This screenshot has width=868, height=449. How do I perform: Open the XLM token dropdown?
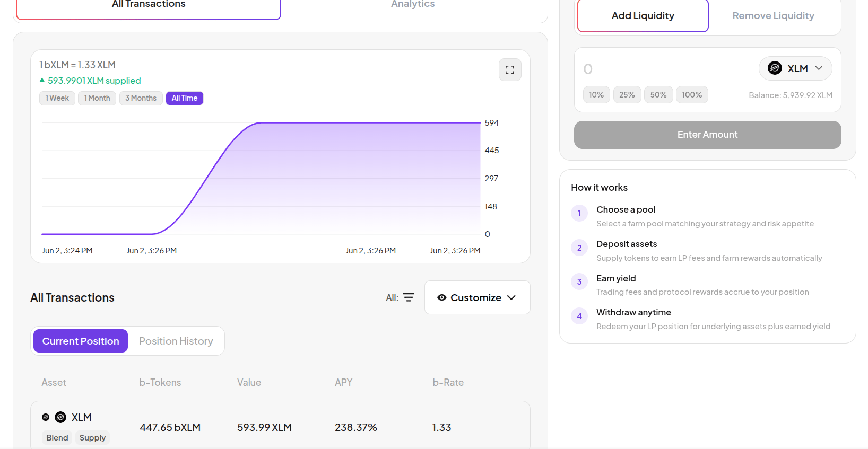tap(795, 68)
